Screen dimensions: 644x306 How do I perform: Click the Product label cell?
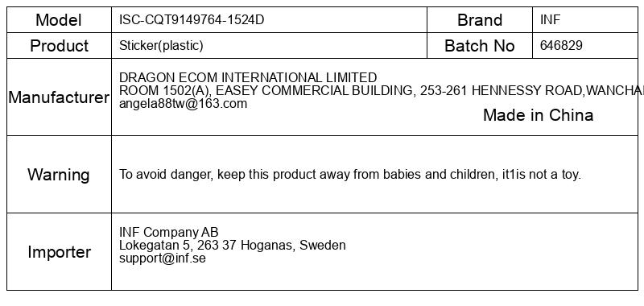coord(59,46)
